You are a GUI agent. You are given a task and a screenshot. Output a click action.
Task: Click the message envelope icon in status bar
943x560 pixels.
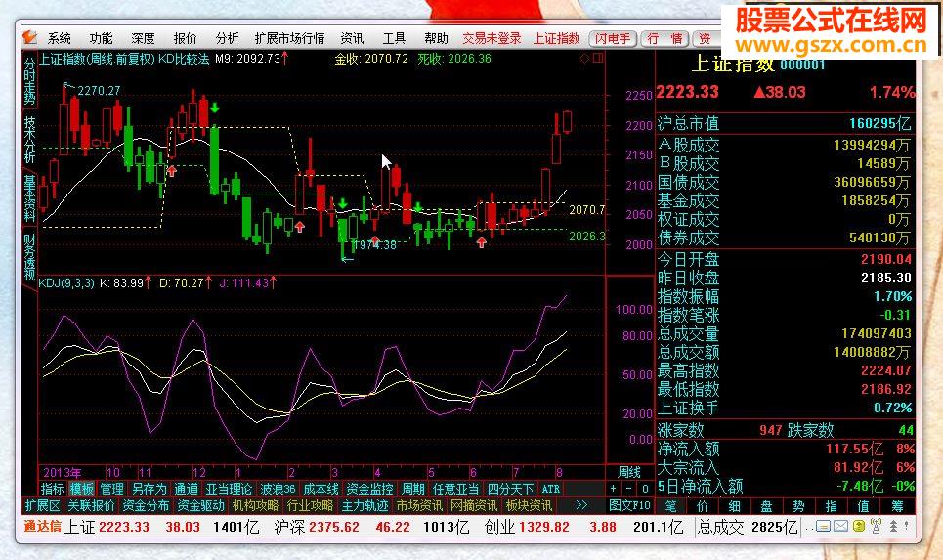[x=840, y=527]
